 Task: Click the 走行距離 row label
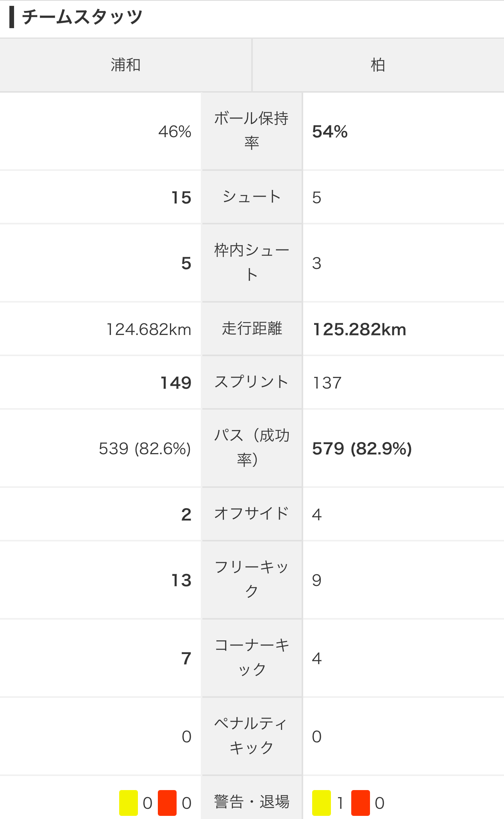(252, 328)
